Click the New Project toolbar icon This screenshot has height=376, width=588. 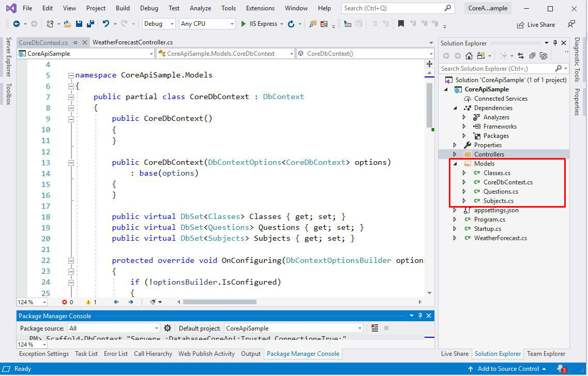click(x=50, y=24)
